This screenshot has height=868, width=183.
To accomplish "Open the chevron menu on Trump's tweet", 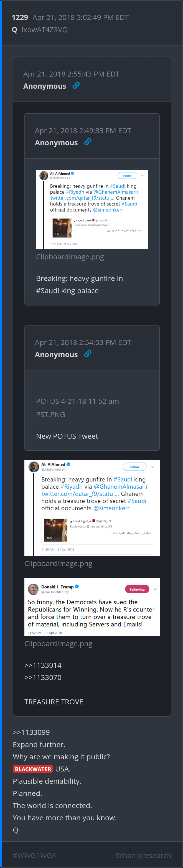I will 155,589.
